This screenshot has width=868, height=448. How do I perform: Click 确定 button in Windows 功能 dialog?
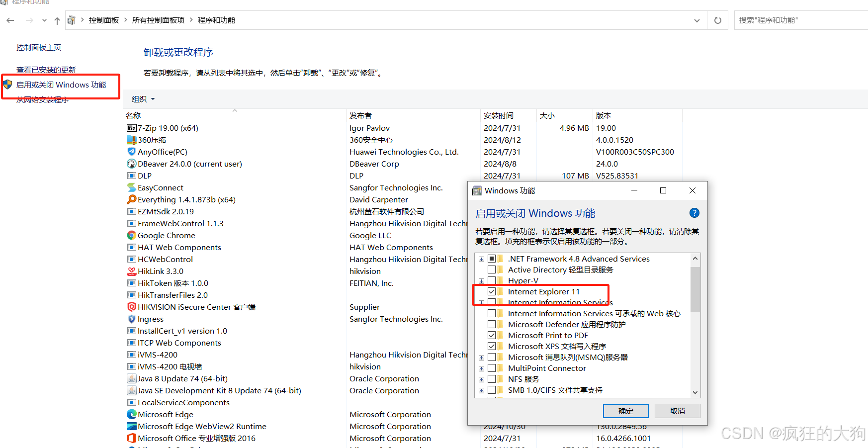click(x=626, y=411)
